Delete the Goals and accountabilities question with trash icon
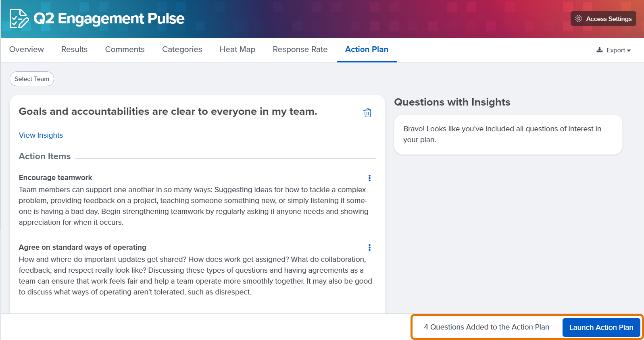Image resolution: width=644 pixels, height=340 pixels. [x=367, y=113]
